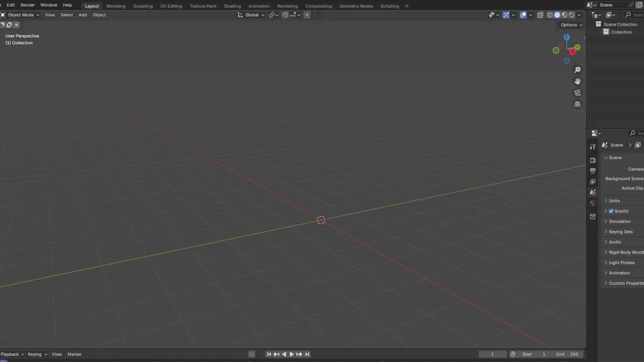Toggle X-ray mode
The image size is (644, 362).
(x=540, y=15)
